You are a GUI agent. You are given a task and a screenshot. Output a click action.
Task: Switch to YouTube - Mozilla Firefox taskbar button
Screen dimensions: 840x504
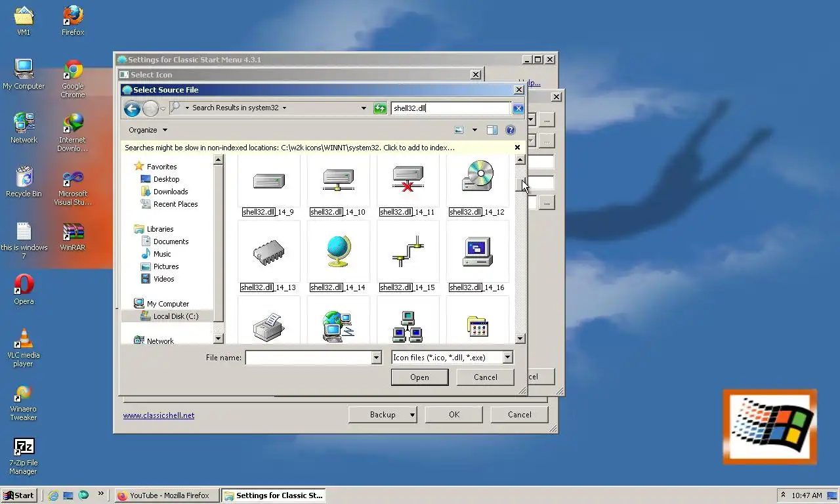click(x=167, y=495)
